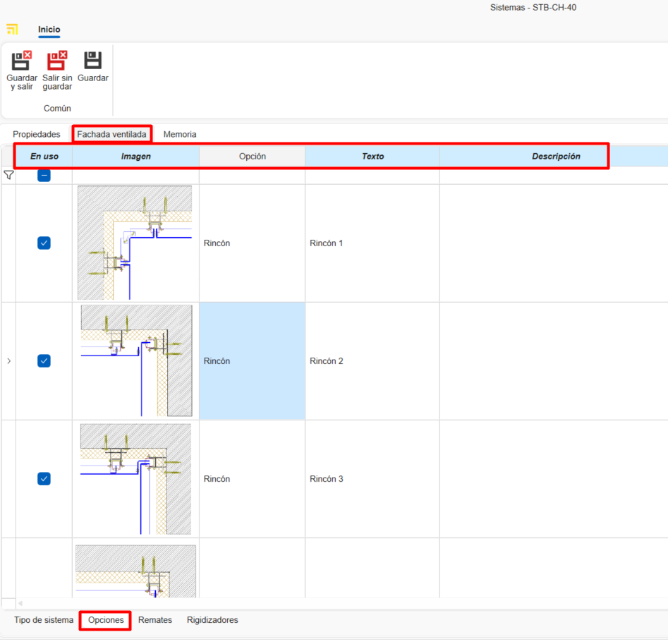The height and width of the screenshot is (644, 668).
Task: Toggle the En uso checkbox for Rincón 1
Action: coord(44,243)
